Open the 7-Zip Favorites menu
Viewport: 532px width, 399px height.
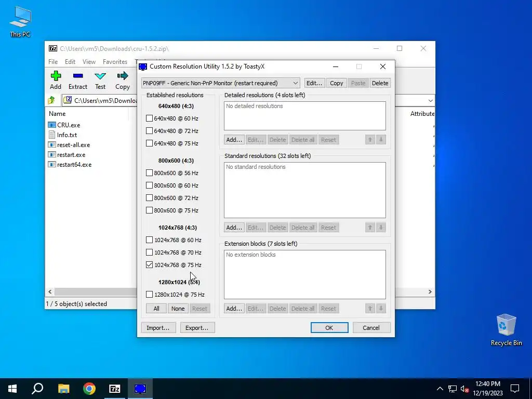click(x=115, y=62)
